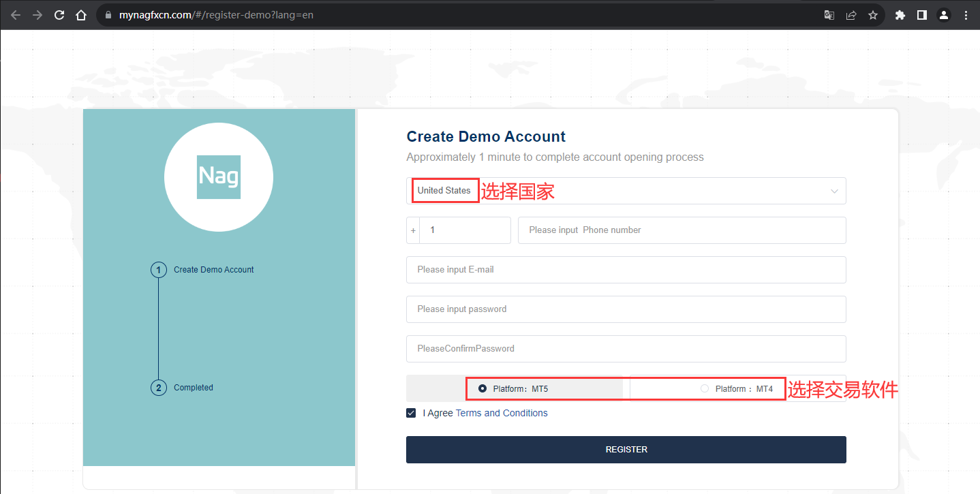Open the Chrome three-dot menu

tap(966, 15)
